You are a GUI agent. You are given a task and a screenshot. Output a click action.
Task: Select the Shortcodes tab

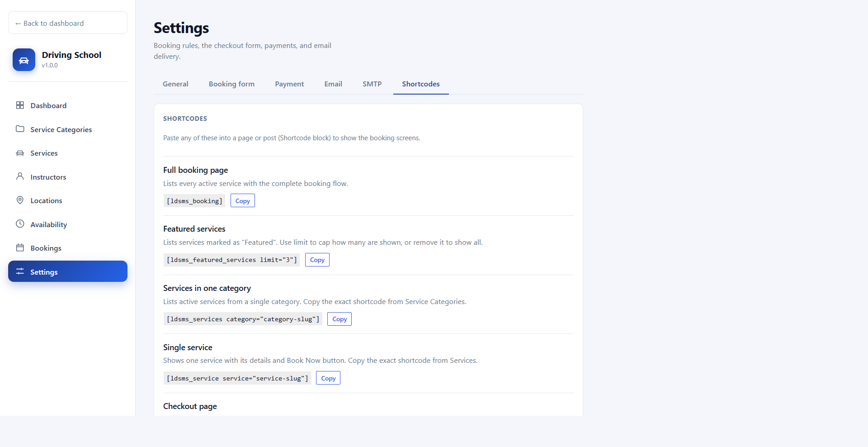[x=421, y=84]
